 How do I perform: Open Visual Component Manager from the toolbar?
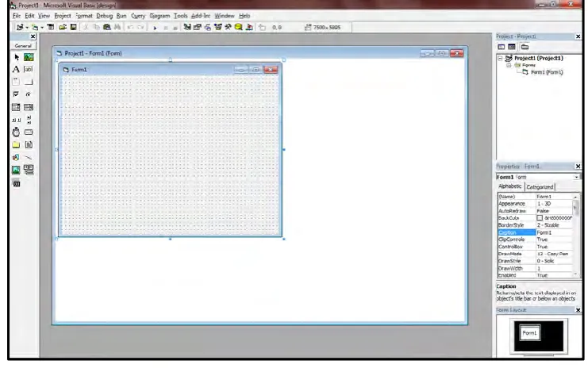(249, 27)
